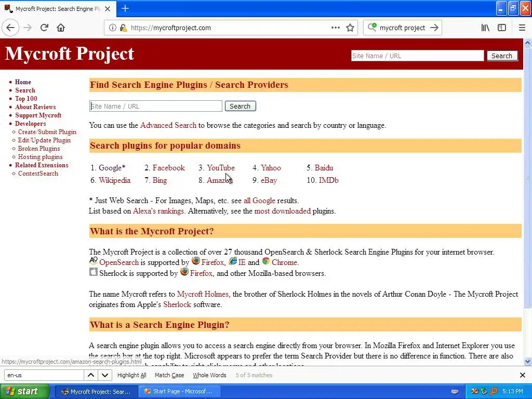Open Facebook search plugins link
The height and width of the screenshot is (399, 532).
click(169, 168)
